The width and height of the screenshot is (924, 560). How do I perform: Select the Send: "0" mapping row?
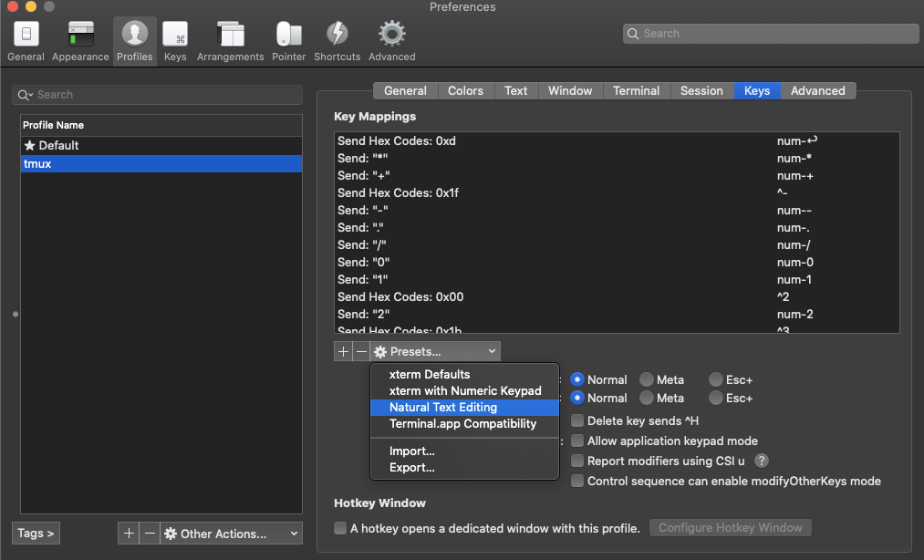[x=617, y=263]
